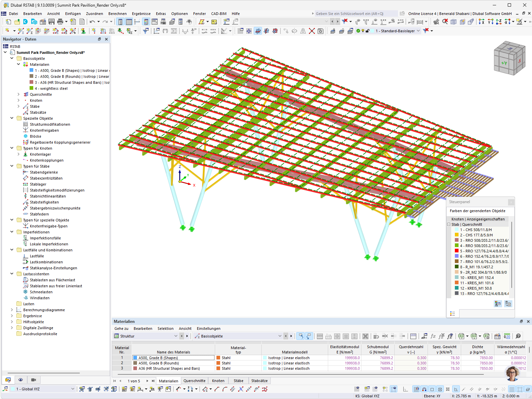Undo the last action
The width and height of the screenshot is (532, 399).
click(x=92, y=22)
